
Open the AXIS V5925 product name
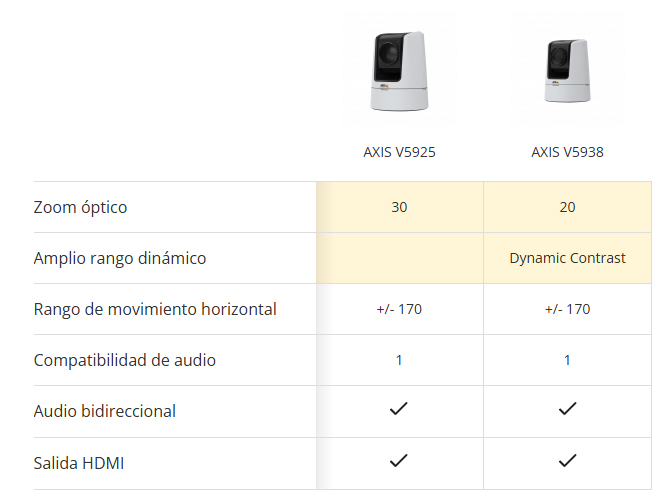(399, 153)
